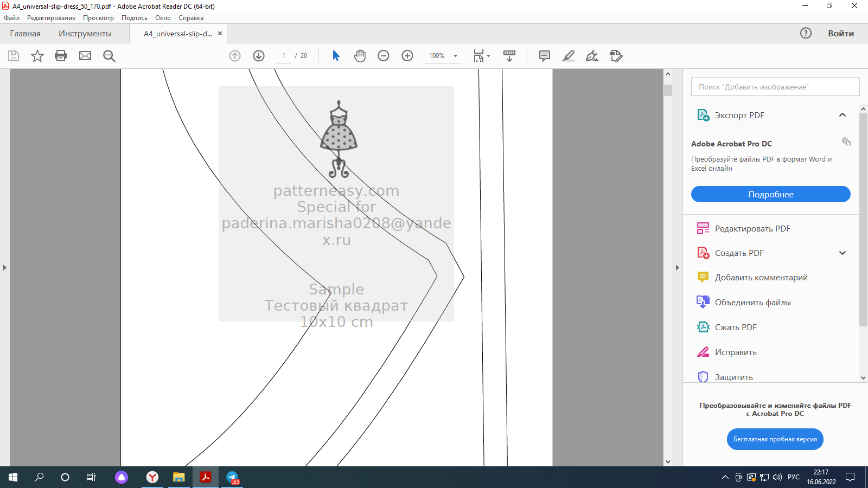
Task: Click the Print file icon
Action: pos(61,56)
